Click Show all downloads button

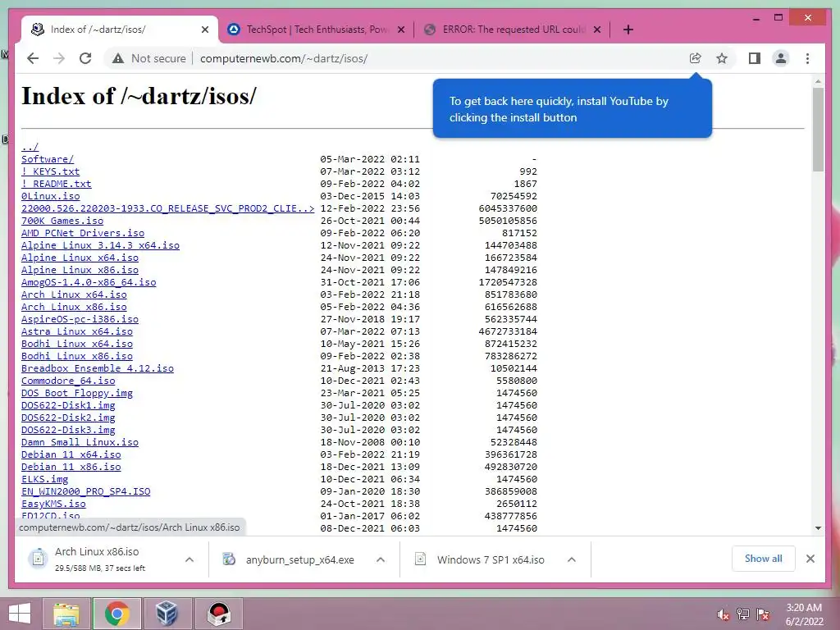764,559
